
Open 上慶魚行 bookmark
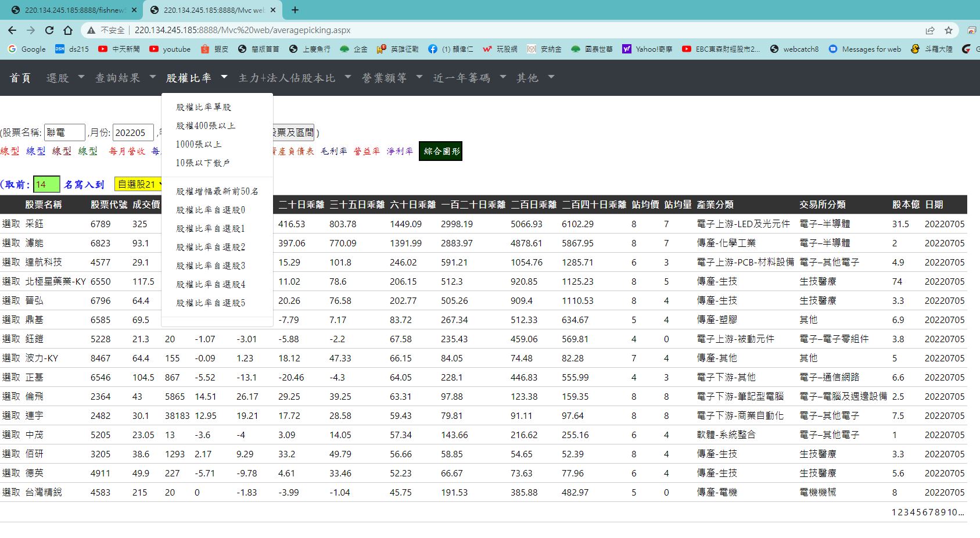310,49
